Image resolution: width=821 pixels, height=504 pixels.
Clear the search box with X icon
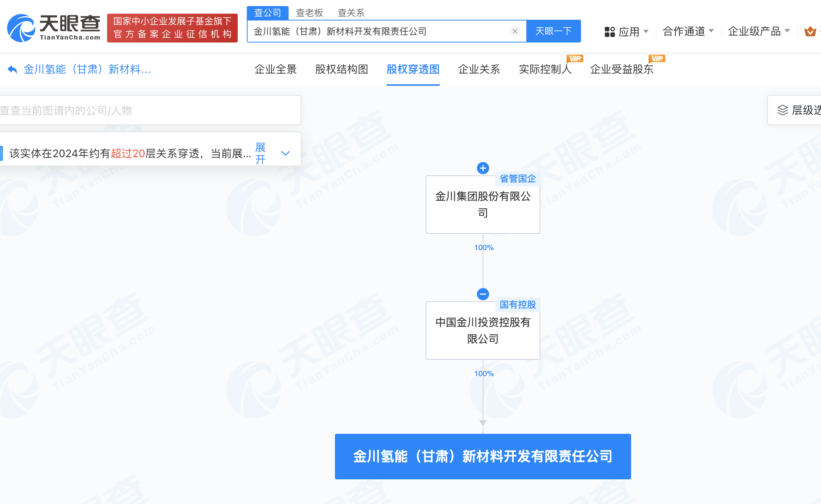point(515,31)
